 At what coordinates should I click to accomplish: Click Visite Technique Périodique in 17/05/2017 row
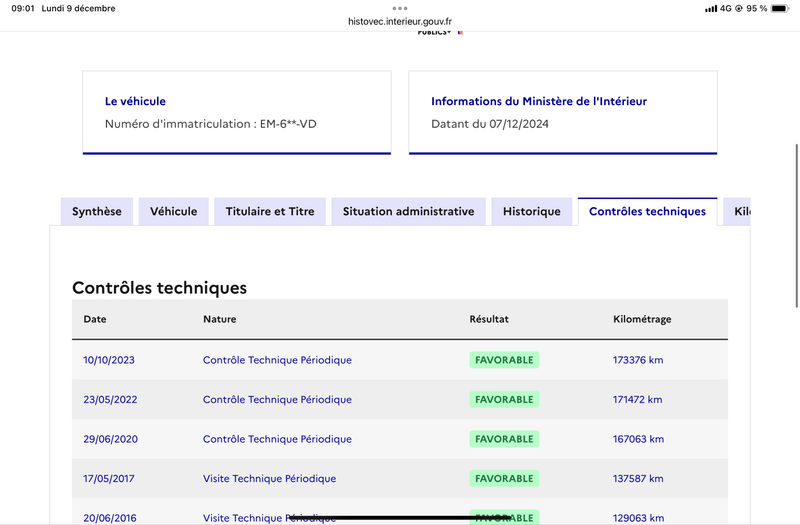[269, 479]
